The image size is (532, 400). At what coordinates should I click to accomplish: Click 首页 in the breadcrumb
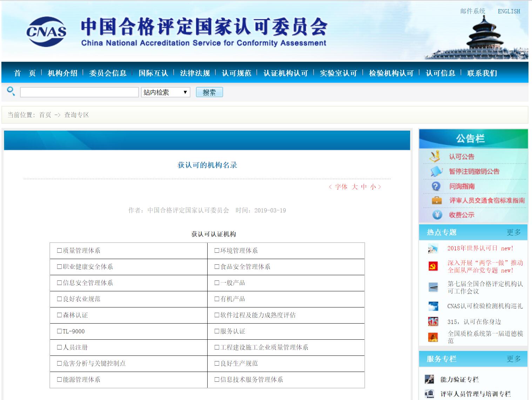point(45,115)
